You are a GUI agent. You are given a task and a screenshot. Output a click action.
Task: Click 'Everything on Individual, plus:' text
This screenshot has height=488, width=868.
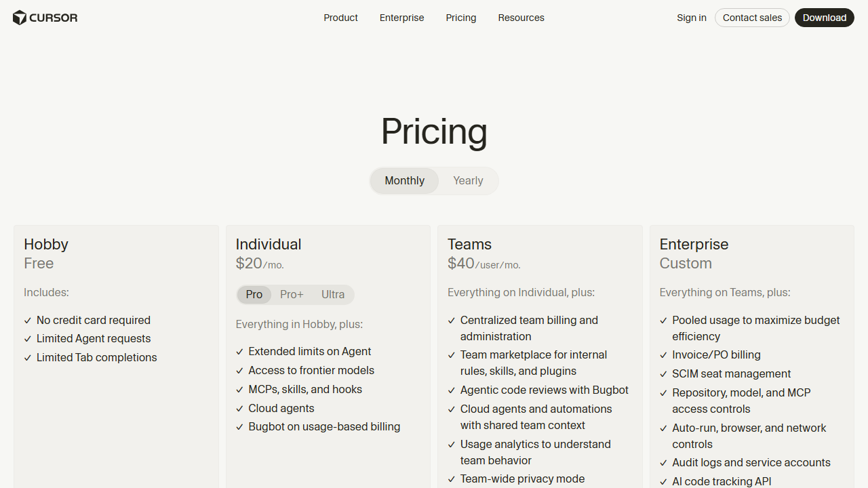point(521,293)
